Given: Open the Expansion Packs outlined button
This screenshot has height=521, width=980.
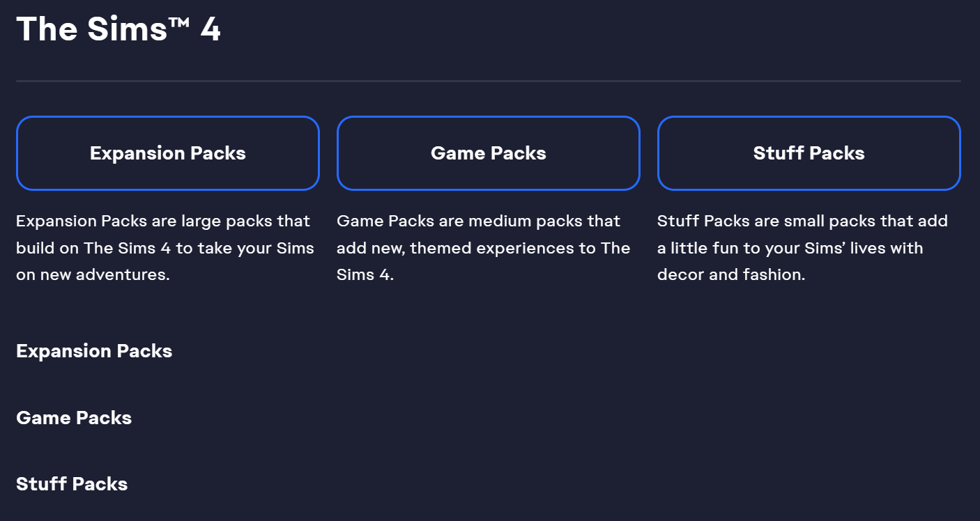Looking at the screenshot, I should point(167,153).
